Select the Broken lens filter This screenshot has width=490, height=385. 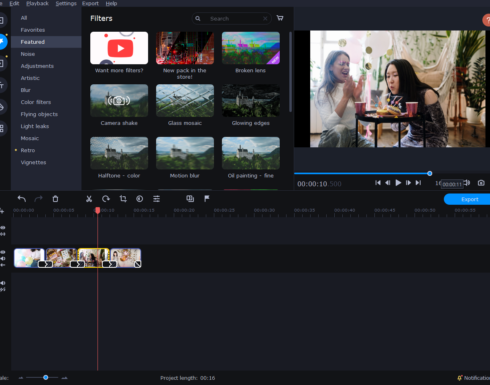click(251, 48)
